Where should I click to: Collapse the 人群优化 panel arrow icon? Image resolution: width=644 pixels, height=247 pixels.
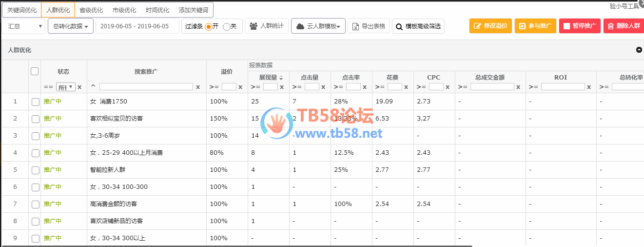tap(639, 50)
